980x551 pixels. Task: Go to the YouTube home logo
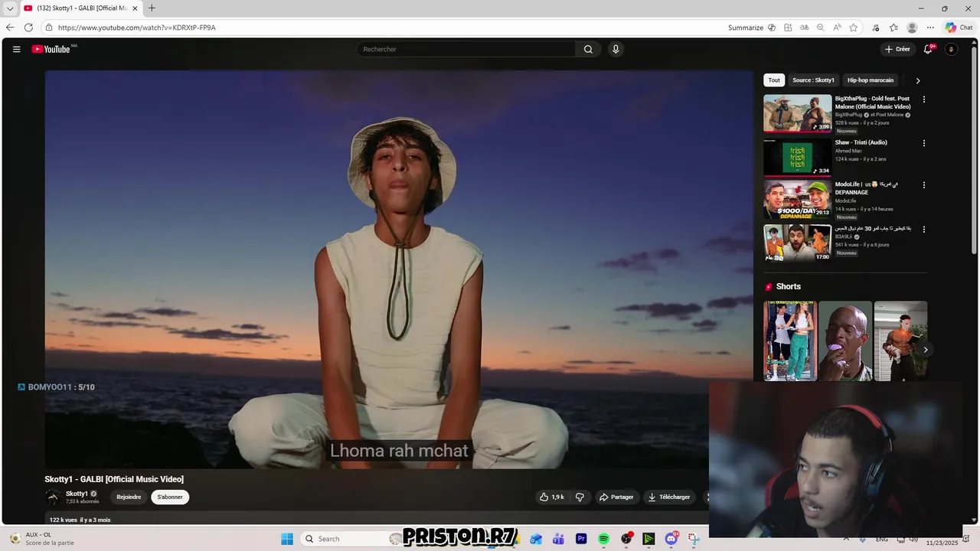point(51,49)
